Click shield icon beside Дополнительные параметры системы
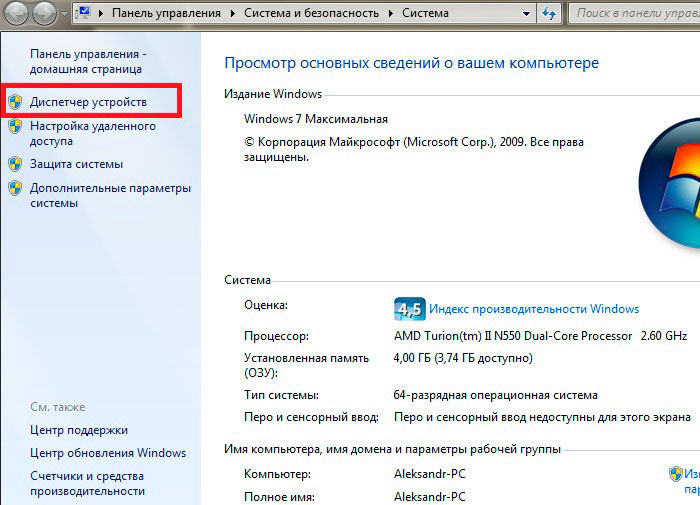Image resolution: width=700 pixels, height=505 pixels. tap(15, 188)
